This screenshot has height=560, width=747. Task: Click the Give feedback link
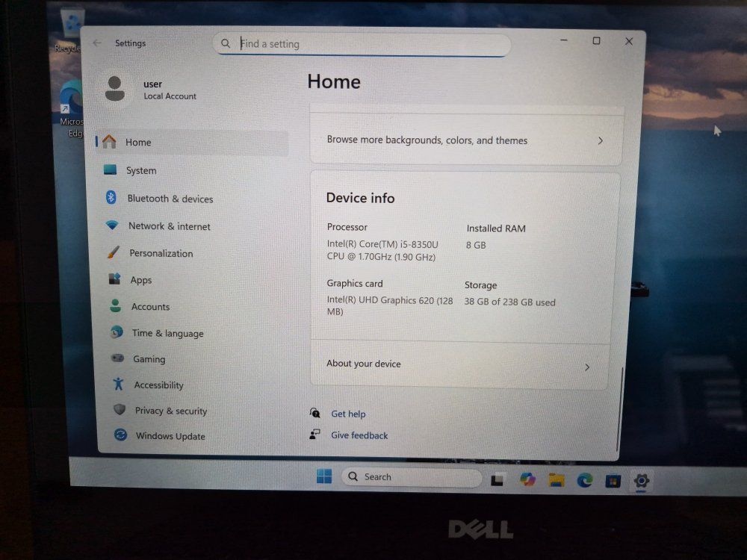pyautogui.click(x=359, y=435)
